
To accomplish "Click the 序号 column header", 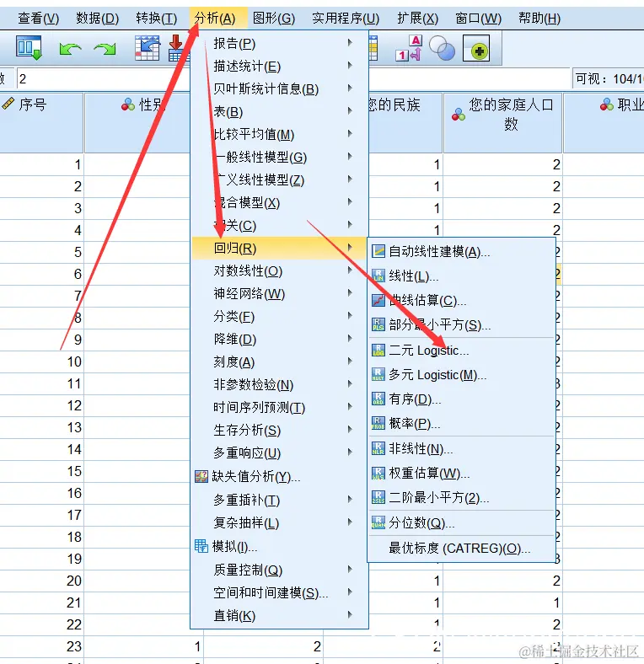I will pyautogui.click(x=41, y=123).
